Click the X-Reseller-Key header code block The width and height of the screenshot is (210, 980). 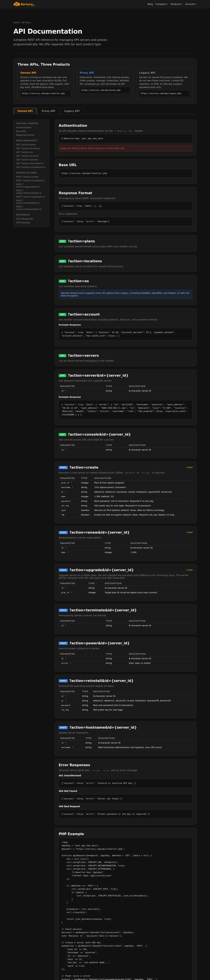click(125, 139)
